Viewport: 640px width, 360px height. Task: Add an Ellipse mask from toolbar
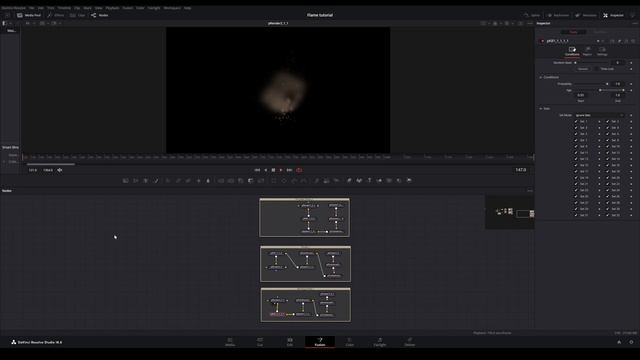[284, 180]
